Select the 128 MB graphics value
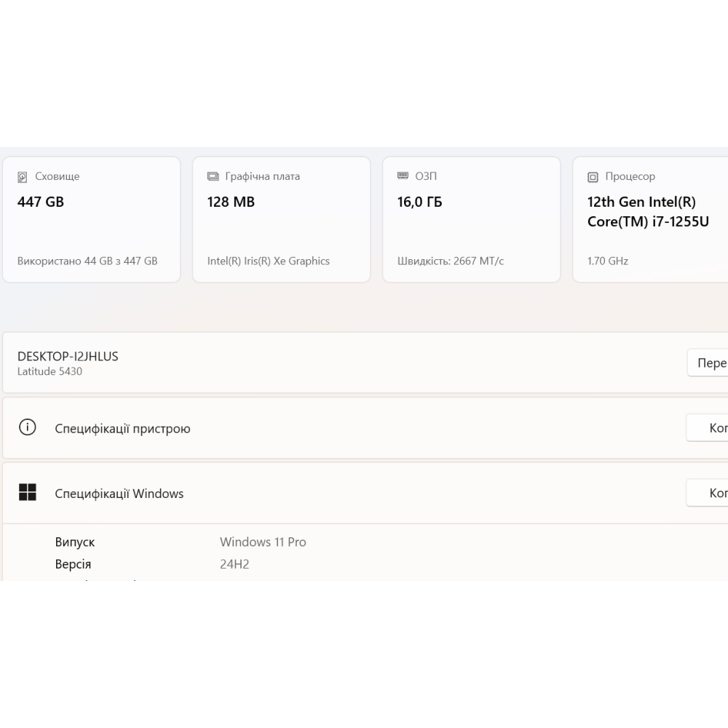Image resolution: width=728 pixels, height=728 pixels. pyautogui.click(x=231, y=202)
